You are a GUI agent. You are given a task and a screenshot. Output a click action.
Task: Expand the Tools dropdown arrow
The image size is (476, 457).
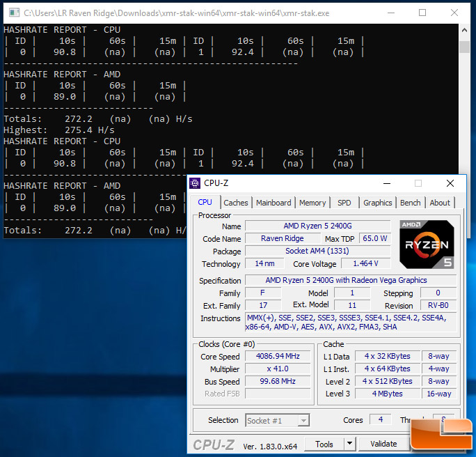(x=349, y=444)
